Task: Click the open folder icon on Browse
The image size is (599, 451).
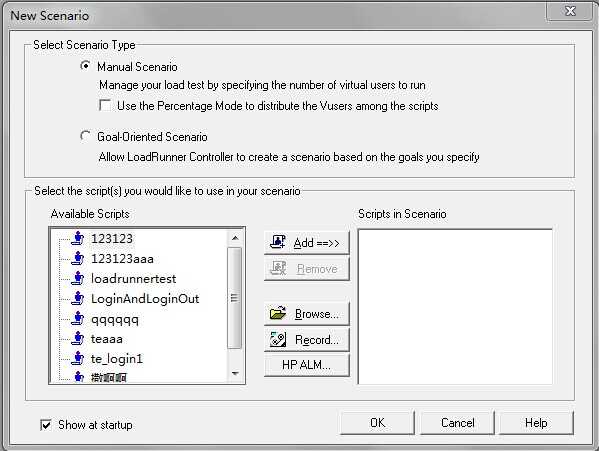Action: point(278,313)
